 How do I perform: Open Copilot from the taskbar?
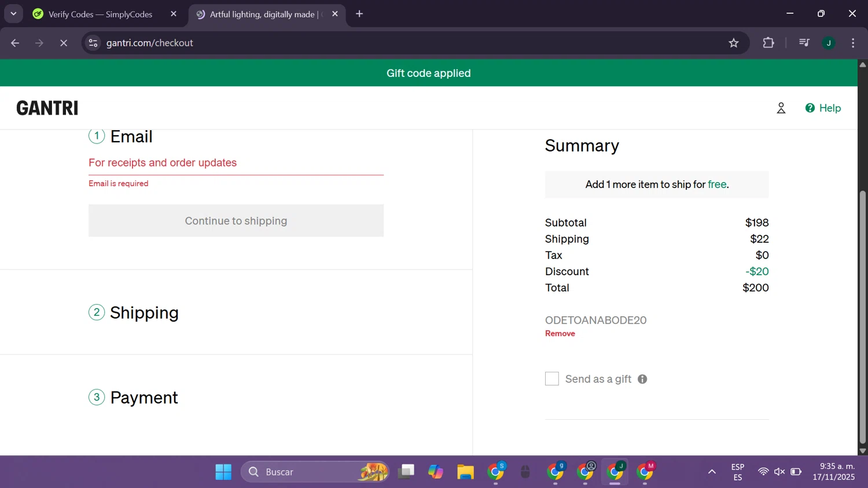436,472
